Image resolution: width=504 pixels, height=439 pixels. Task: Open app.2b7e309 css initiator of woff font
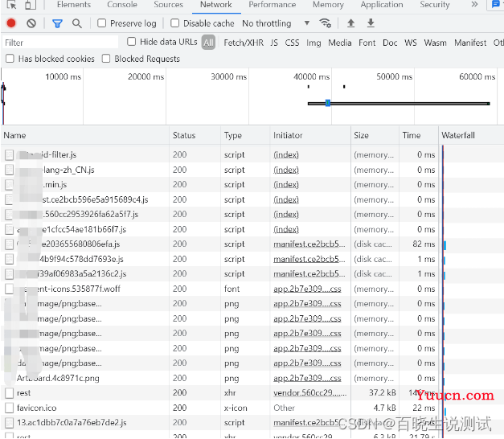[x=307, y=289]
